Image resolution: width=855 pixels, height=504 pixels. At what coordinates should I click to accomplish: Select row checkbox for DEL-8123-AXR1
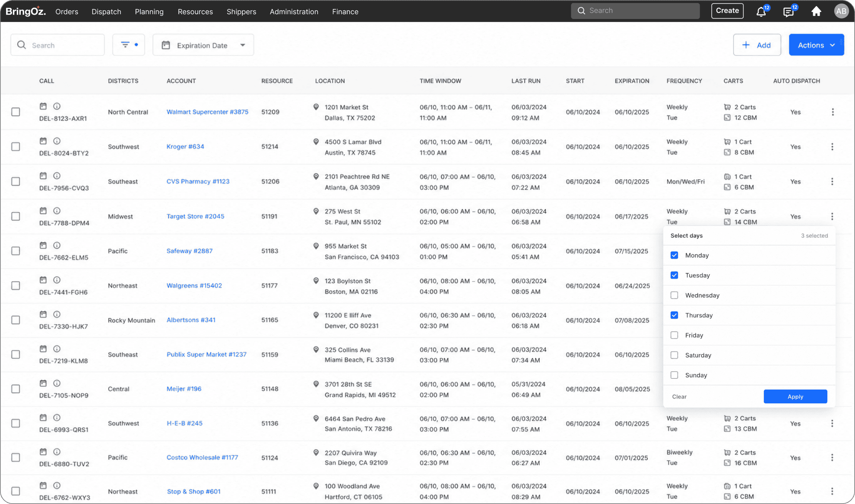(x=16, y=112)
